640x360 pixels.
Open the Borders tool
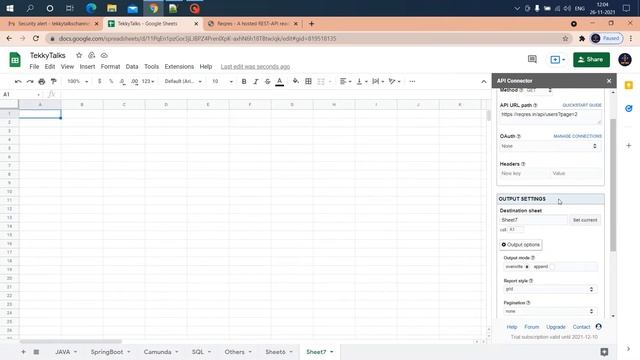click(x=309, y=82)
